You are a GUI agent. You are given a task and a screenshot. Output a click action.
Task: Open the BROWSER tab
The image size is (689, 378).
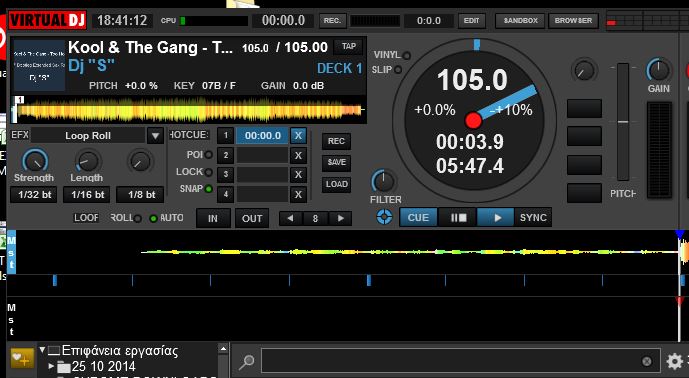pos(573,21)
